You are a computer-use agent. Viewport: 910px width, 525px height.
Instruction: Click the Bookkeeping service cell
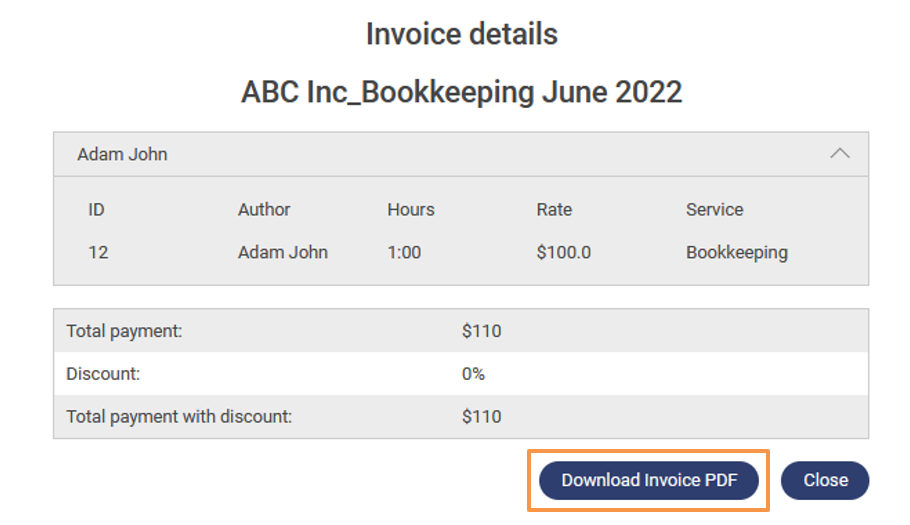pyautogui.click(x=736, y=252)
